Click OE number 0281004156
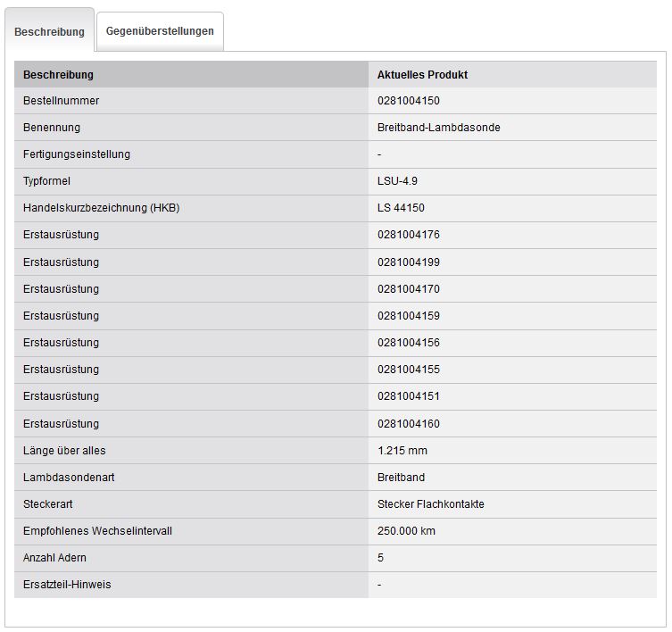The image size is (672, 632). (x=408, y=343)
